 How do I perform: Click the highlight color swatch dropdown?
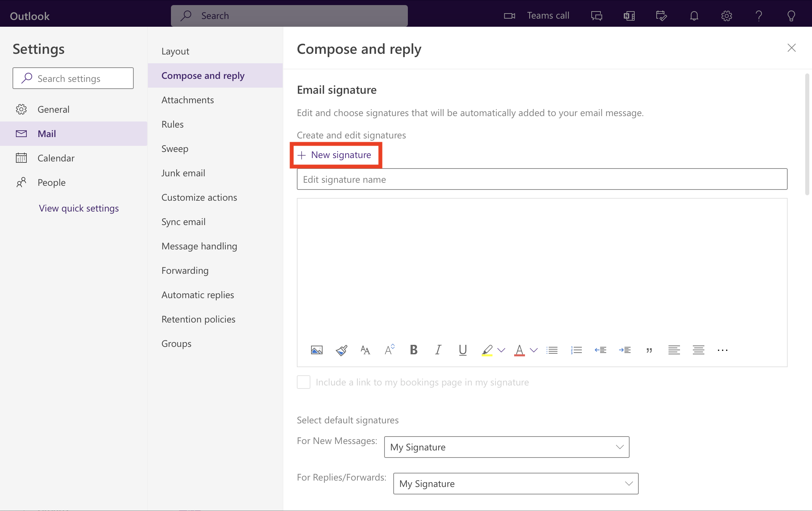pyautogui.click(x=501, y=350)
